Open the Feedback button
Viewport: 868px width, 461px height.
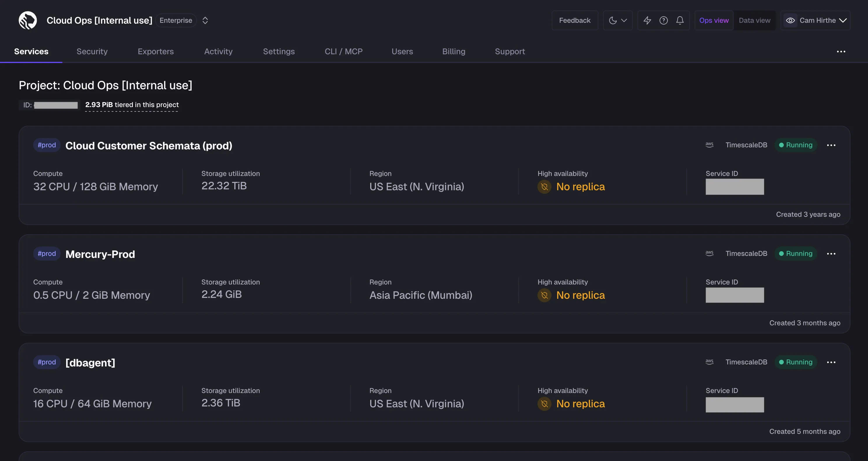(574, 20)
